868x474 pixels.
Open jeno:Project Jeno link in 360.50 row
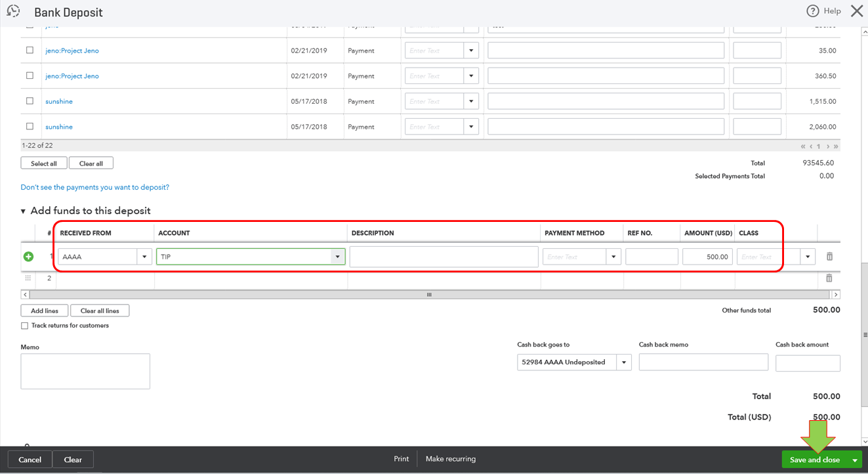click(x=72, y=76)
